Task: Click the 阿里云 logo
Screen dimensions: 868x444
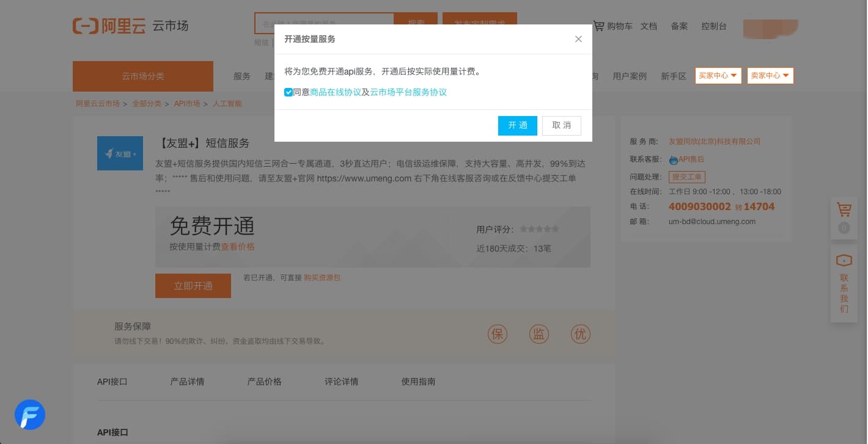Action: point(109,26)
